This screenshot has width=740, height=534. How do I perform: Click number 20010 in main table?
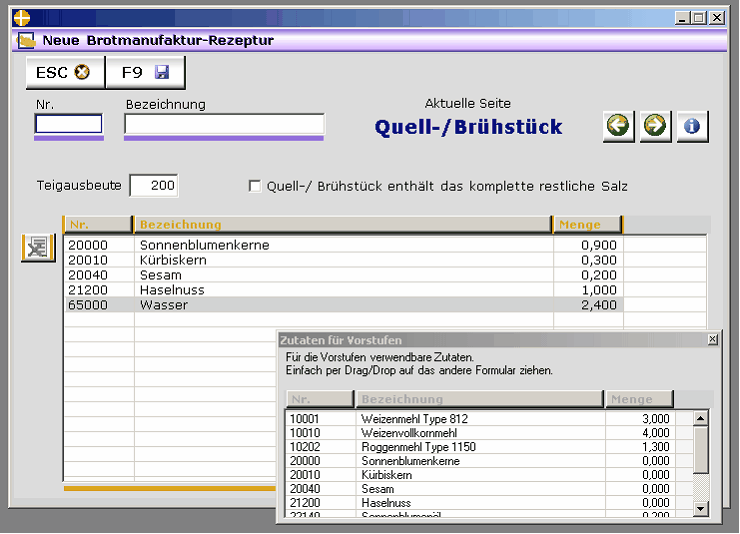point(88,260)
